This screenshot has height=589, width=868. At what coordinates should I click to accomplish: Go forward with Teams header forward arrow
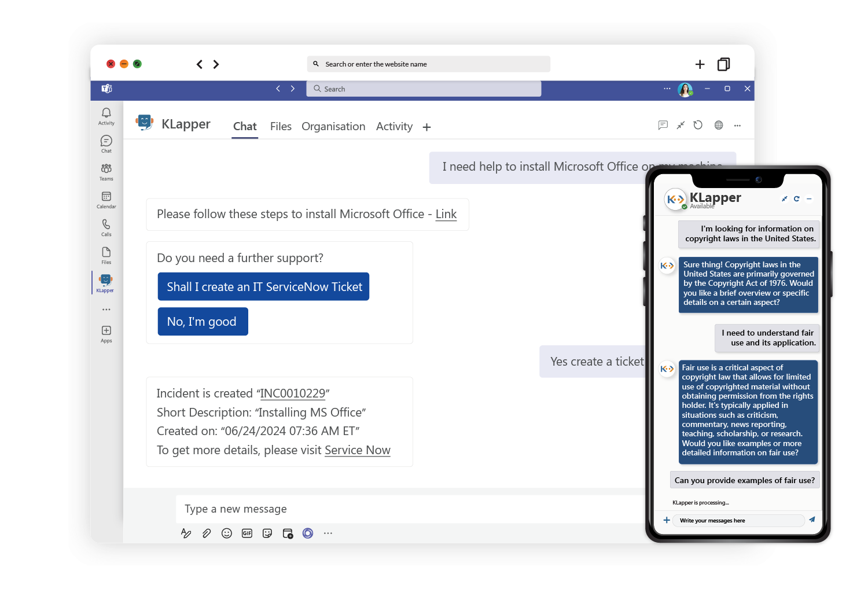click(x=293, y=89)
